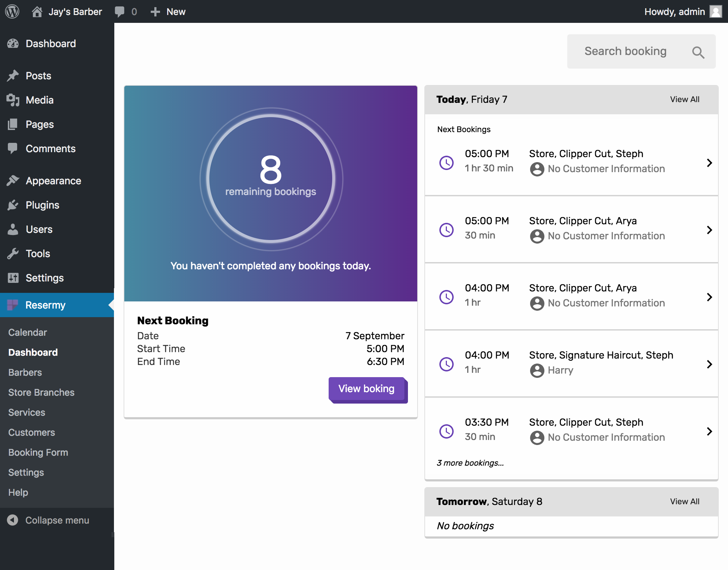Image resolution: width=728 pixels, height=570 pixels.
Task: Click the Collapse menu arrow icon
Action: pyautogui.click(x=13, y=520)
